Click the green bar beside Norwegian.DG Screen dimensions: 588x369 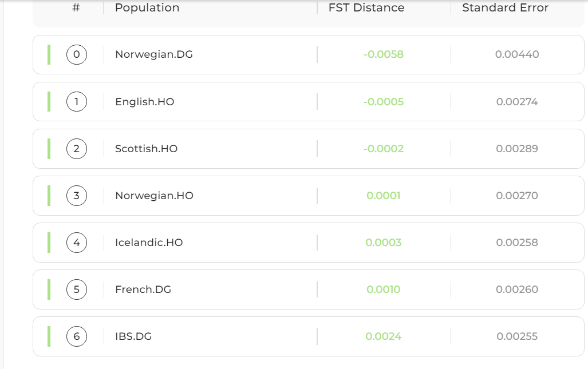(x=49, y=55)
